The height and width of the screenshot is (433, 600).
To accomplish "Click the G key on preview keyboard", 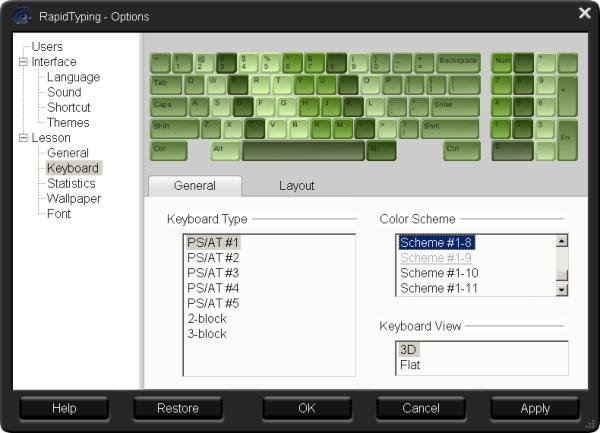I will click(x=287, y=107).
